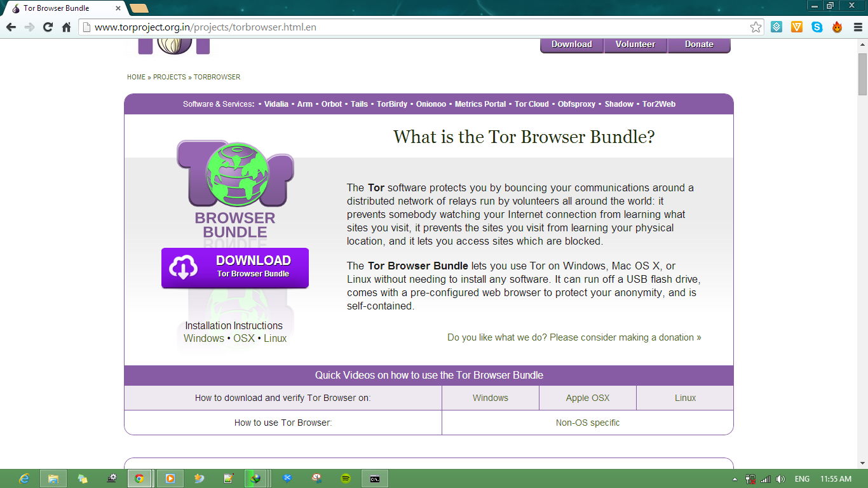
Task: Open TorBirdy in Software & Services bar
Action: (x=392, y=104)
